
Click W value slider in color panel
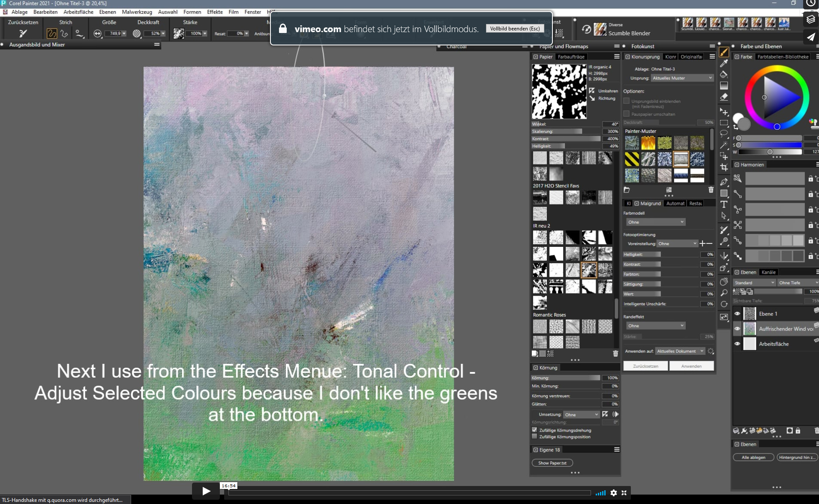(770, 152)
